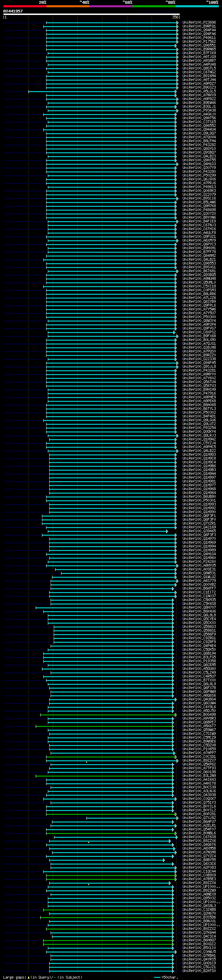Click the green ~80% identity legend bar
222x980 pixels.
[154, 7]
